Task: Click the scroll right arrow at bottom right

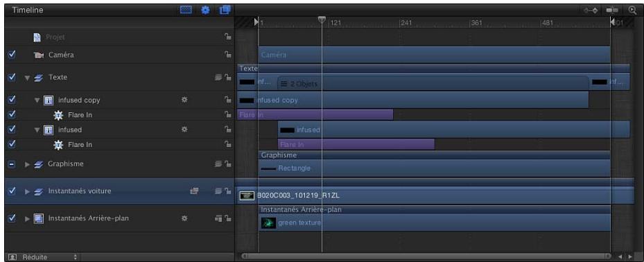Action: point(630,256)
